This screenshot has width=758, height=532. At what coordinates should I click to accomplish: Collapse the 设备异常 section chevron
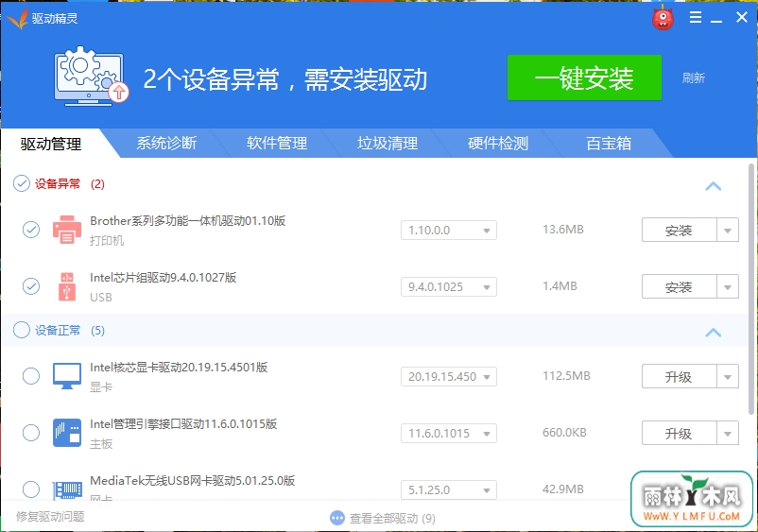(713, 186)
